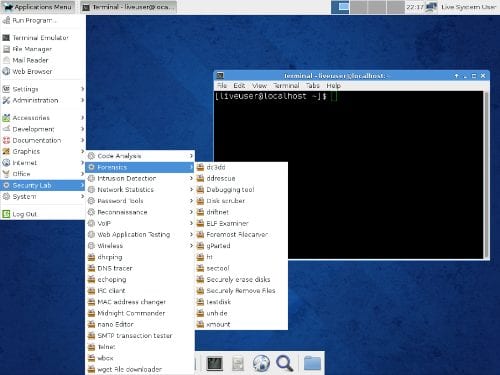The height and width of the screenshot is (375, 500).
Task: Open the ht editor entry
Action: coord(241,257)
